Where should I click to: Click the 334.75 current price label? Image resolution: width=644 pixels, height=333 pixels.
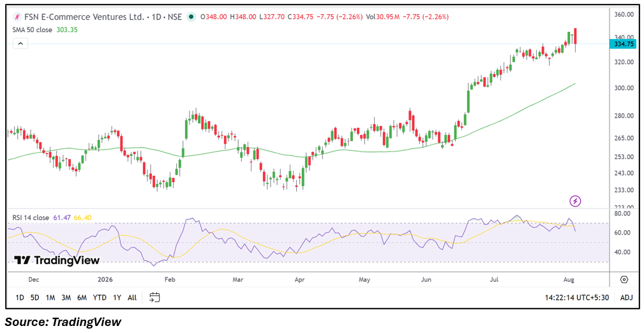tap(623, 44)
